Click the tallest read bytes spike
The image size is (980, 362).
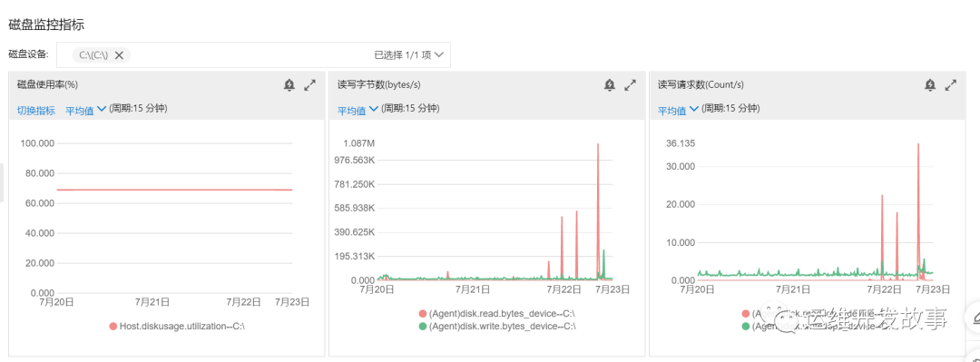tap(598, 145)
